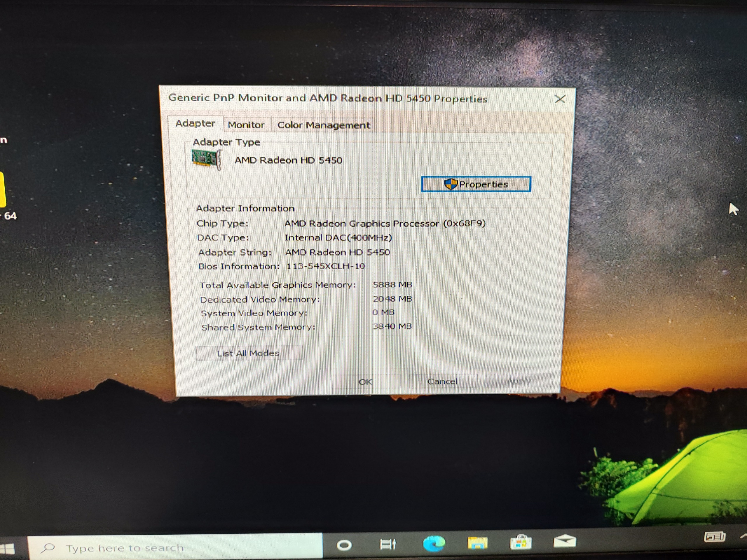Open Microsoft Store from taskbar
Image resolution: width=747 pixels, height=560 pixels.
[520, 542]
